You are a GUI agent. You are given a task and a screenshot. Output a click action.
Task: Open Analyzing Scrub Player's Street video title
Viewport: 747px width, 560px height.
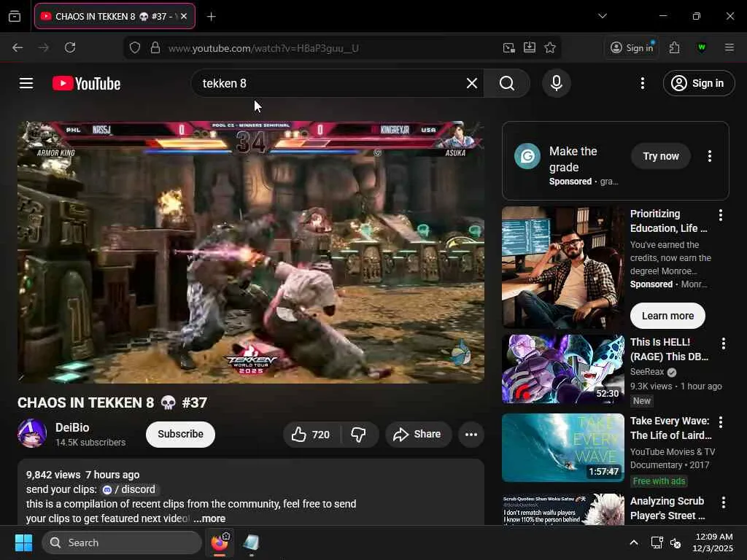[x=667, y=508]
